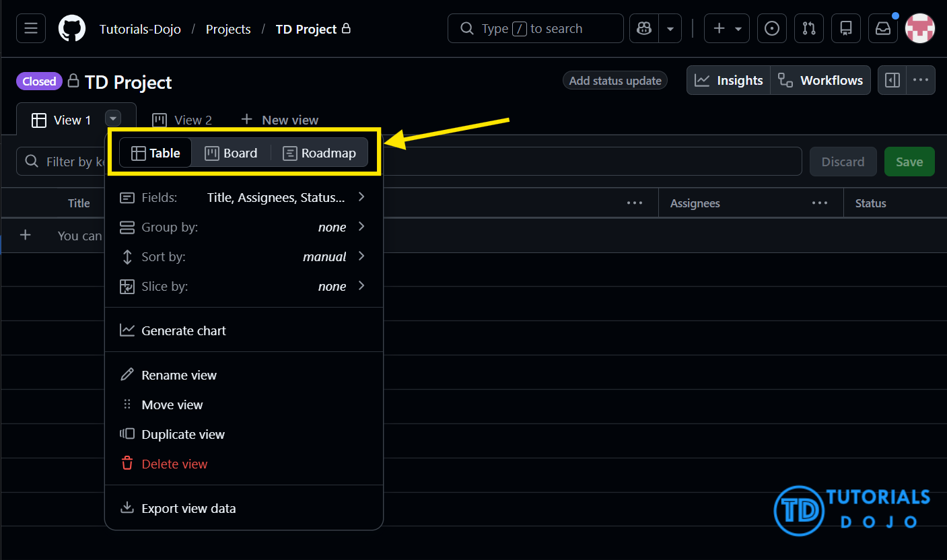Screen dimensions: 947x560
Task: Open the View 1 dropdown menu
Action: point(112,119)
